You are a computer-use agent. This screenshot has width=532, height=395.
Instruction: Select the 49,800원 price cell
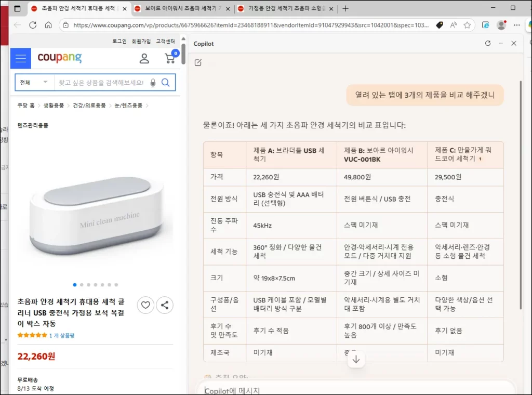coord(382,177)
